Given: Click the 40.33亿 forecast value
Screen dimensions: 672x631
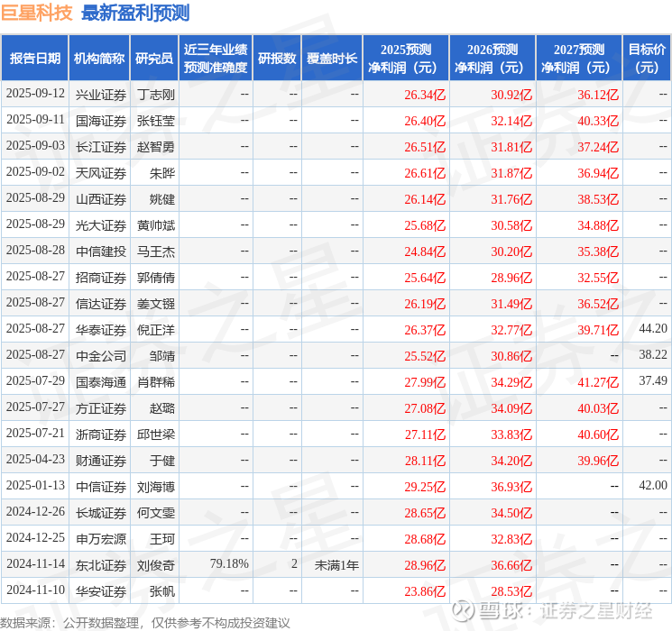Looking at the screenshot, I should (x=598, y=121).
